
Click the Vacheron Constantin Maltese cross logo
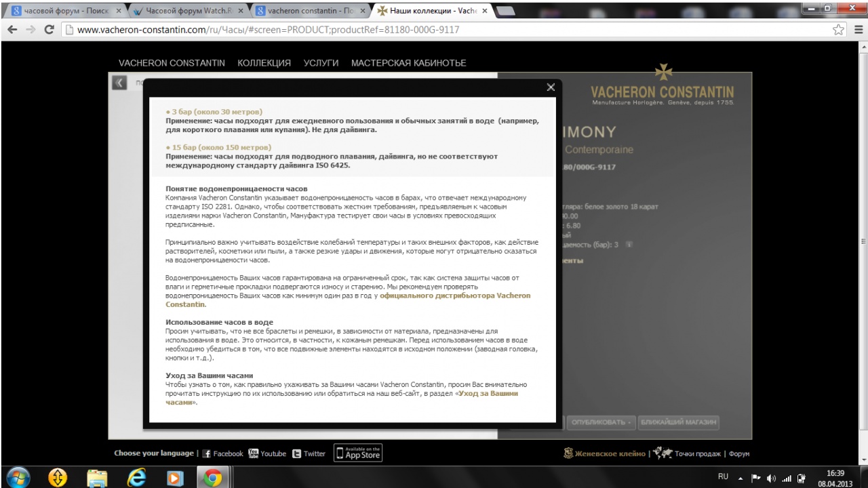[663, 73]
